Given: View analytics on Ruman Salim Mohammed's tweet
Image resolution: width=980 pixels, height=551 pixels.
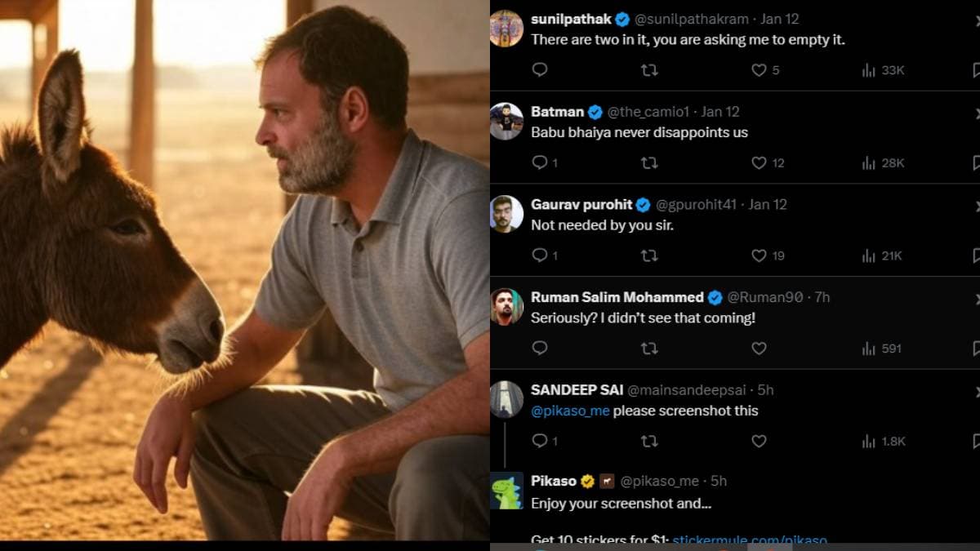Looking at the screenshot, I should click(881, 349).
